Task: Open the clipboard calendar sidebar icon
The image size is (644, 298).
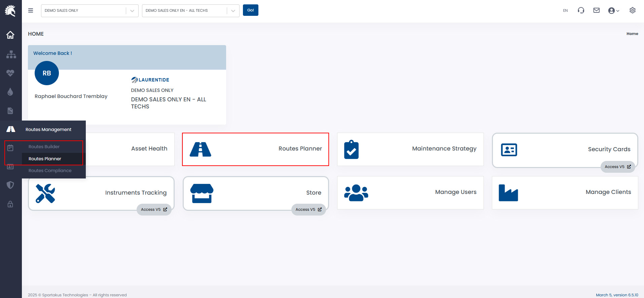Action: pos(10,148)
